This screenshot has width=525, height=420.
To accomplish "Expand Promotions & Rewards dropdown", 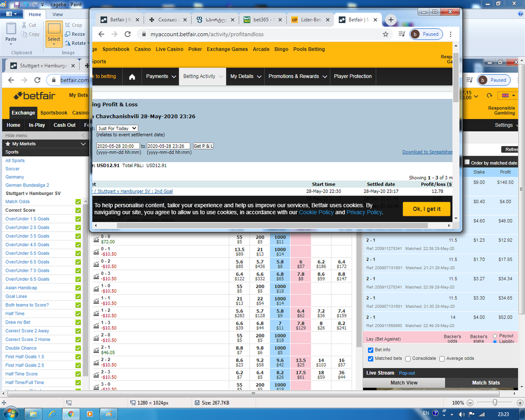I will 297,77.
